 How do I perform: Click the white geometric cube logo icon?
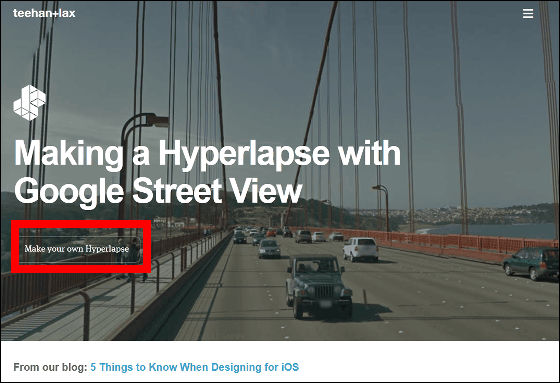(x=30, y=103)
